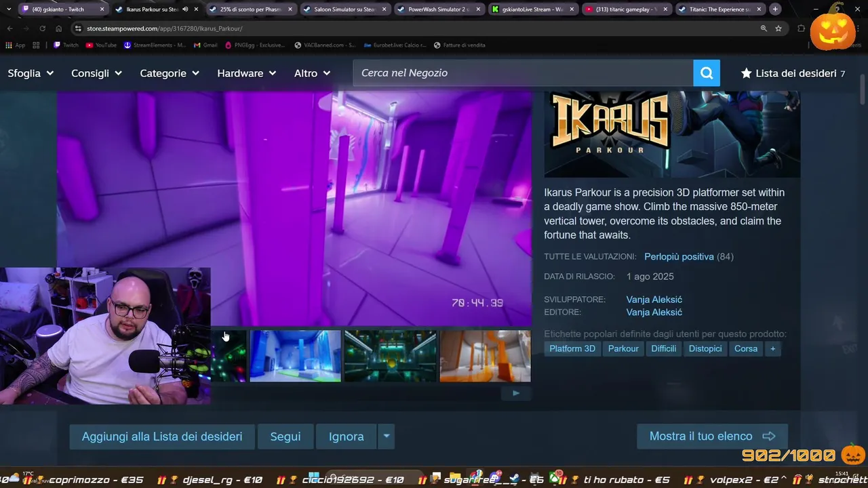Open editor Vanja Aleksić link
Viewport: 868px width, 488px height.
point(654,312)
